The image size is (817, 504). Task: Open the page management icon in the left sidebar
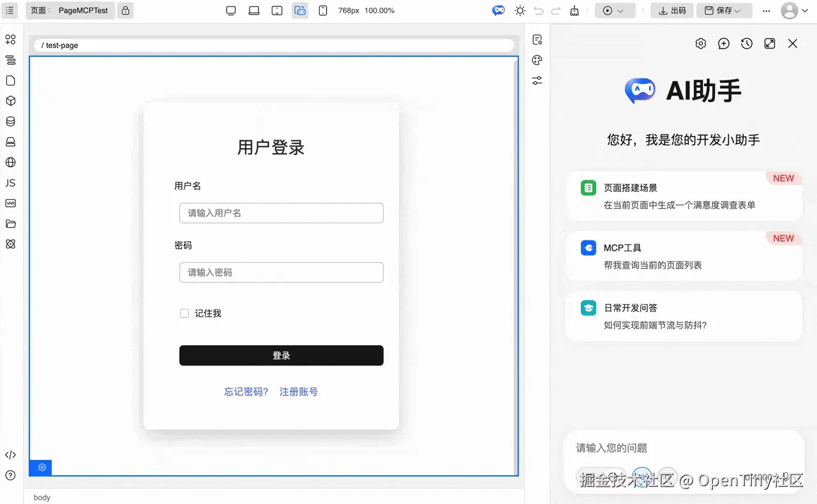[x=10, y=80]
